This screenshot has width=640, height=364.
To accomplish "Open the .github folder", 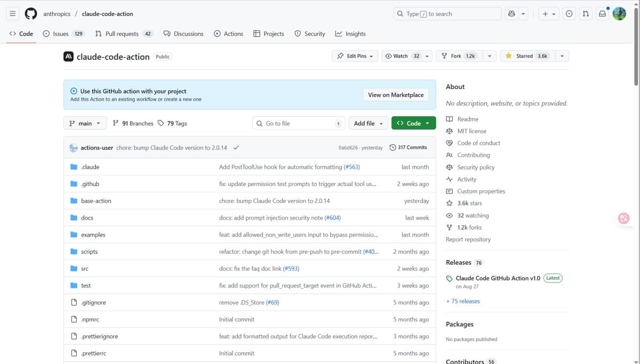I will pyautogui.click(x=90, y=184).
